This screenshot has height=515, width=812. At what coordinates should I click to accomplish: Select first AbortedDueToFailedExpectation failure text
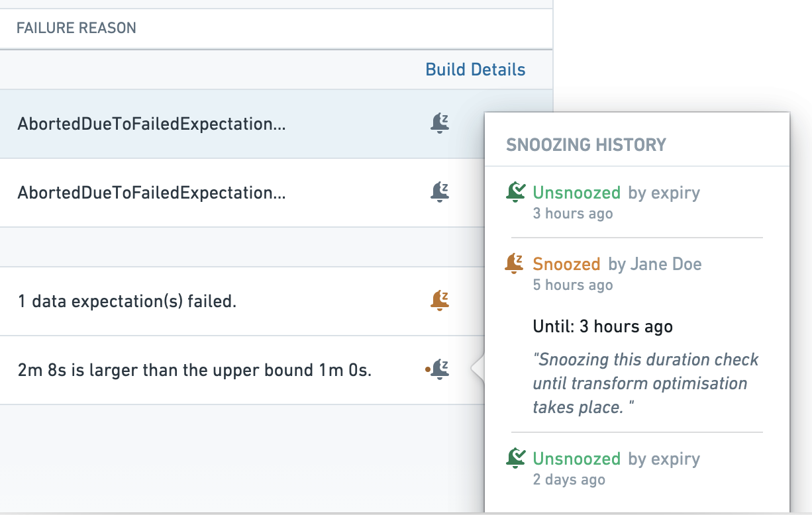(152, 124)
